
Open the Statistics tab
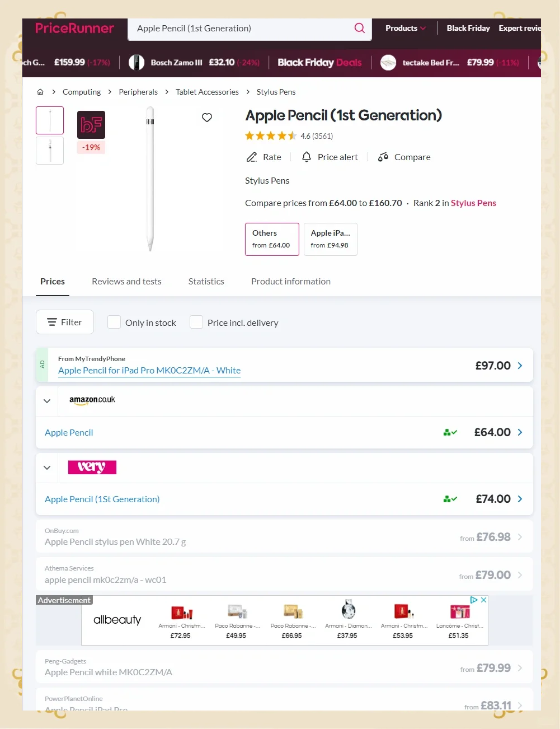coord(206,282)
